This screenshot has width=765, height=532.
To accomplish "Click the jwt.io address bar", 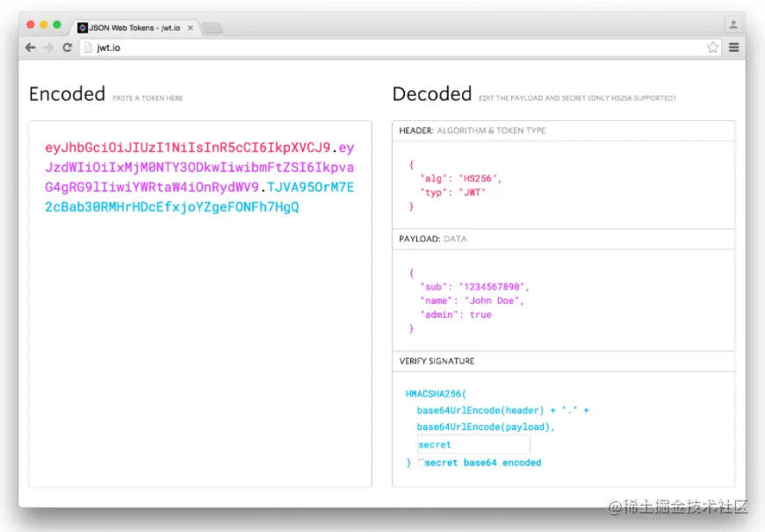I will pos(400,47).
